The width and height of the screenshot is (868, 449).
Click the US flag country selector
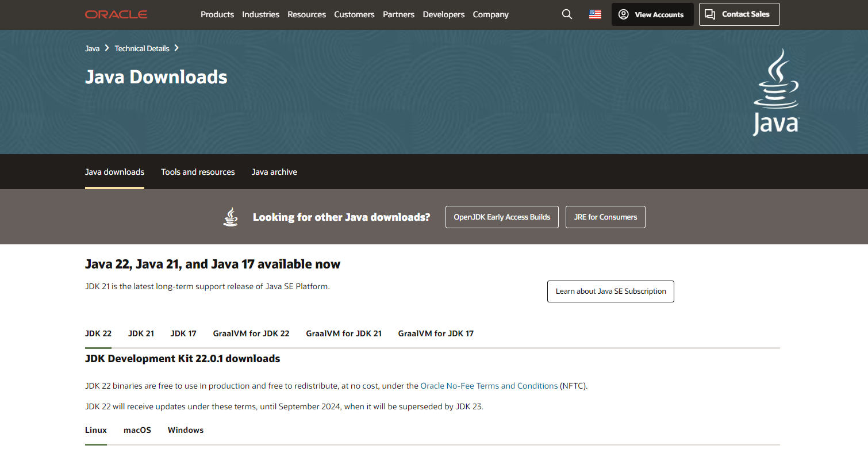(595, 14)
